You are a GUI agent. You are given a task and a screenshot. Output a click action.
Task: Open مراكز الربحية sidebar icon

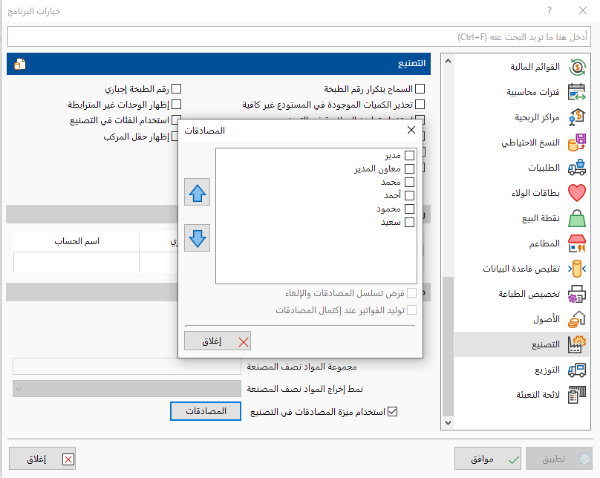coord(577,118)
